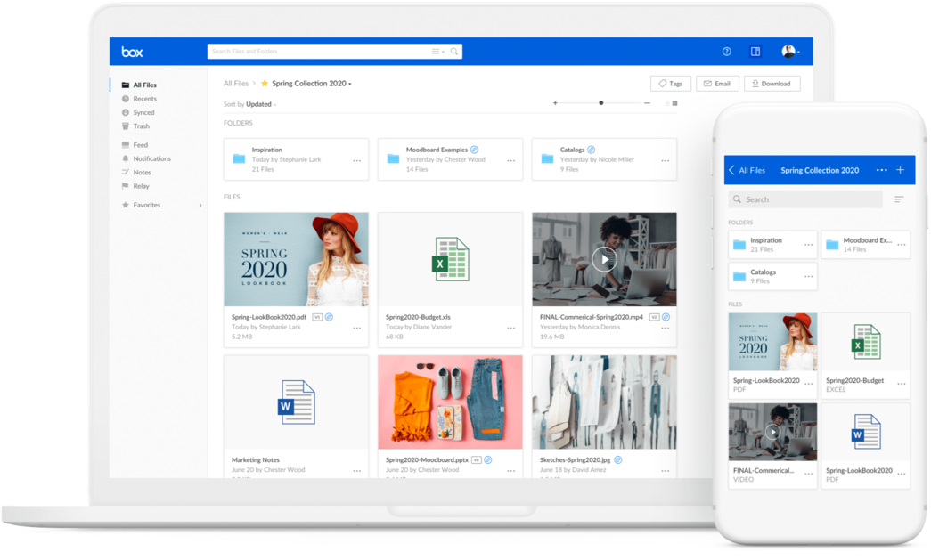The image size is (931, 560).
Task: Adjust the thumbnail size slider
Action: [600, 102]
